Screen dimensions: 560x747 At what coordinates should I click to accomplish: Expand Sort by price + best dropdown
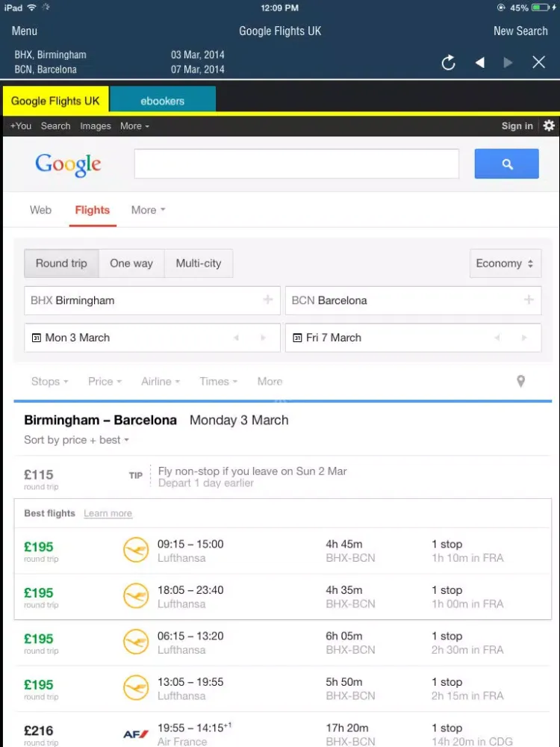tap(77, 440)
